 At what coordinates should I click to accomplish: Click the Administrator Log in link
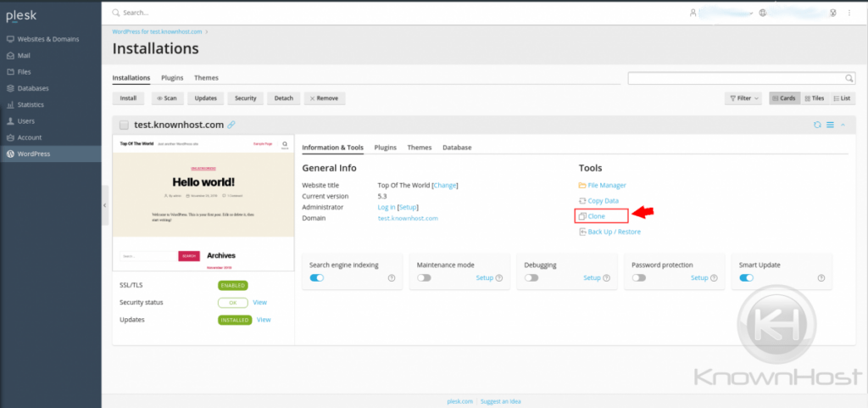pyautogui.click(x=387, y=207)
